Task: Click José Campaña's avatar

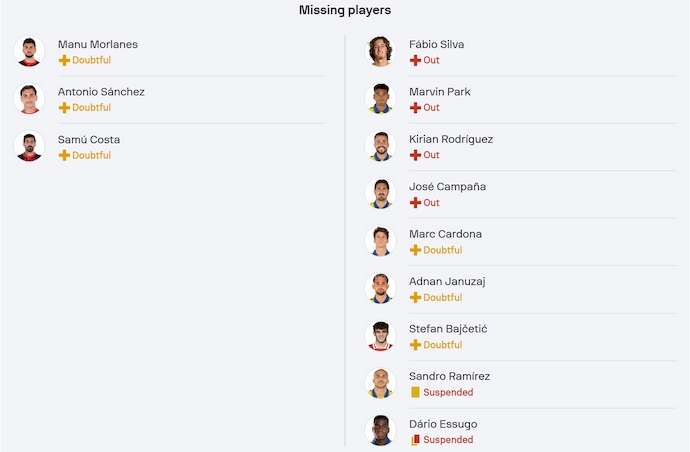Action: pyautogui.click(x=380, y=194)
